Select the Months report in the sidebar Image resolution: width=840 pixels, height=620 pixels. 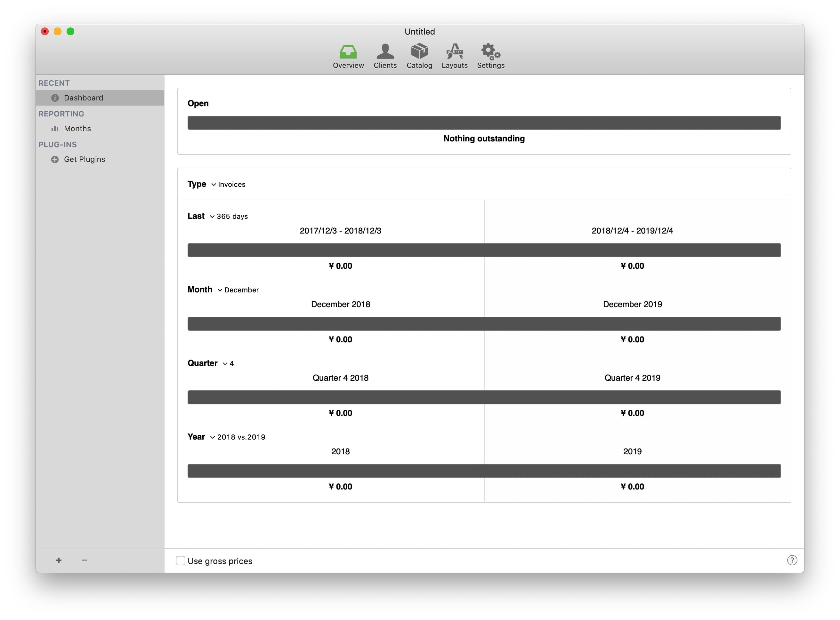coord(77,128)
